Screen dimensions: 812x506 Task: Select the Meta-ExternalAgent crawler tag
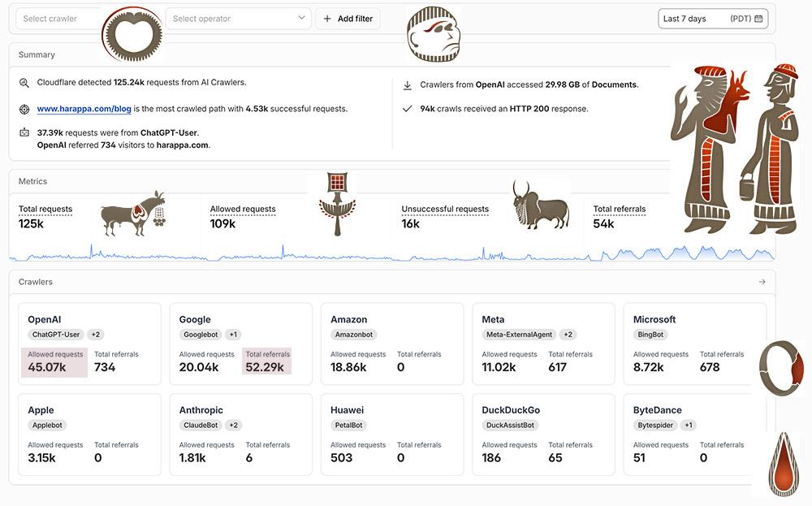(519, 335)
